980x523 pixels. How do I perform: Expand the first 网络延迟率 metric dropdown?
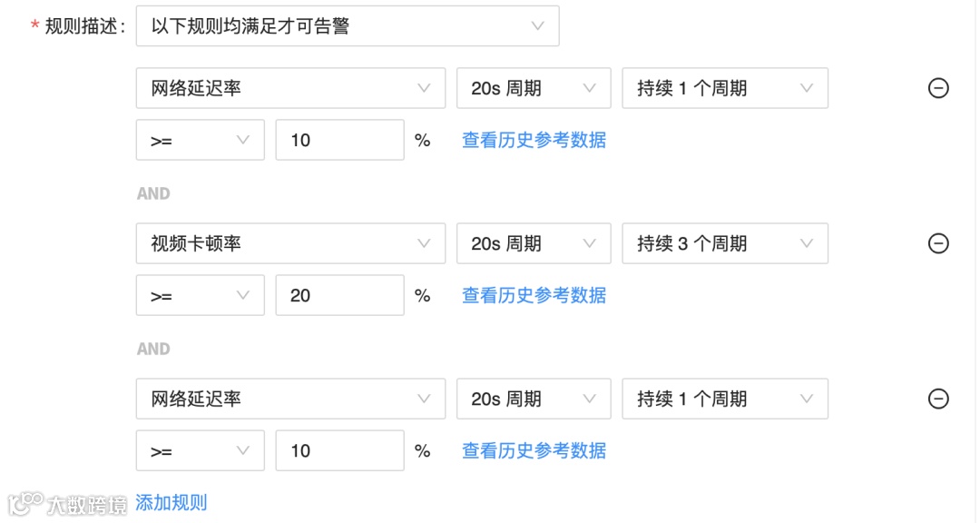pos(290,88)
